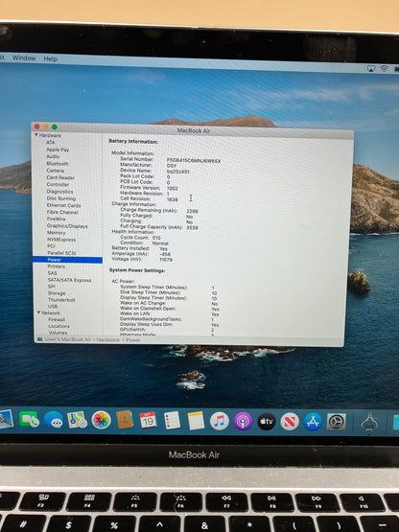Select Ethernet Cards in the sidebar
This screenshot has height=532, width=399.
64,205
